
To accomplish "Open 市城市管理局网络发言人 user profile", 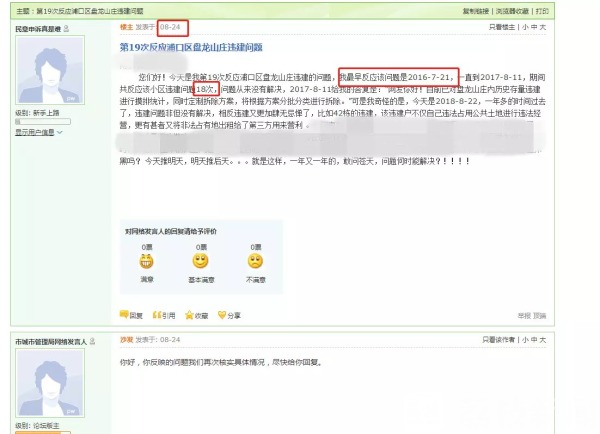I will tap(50, 341).
